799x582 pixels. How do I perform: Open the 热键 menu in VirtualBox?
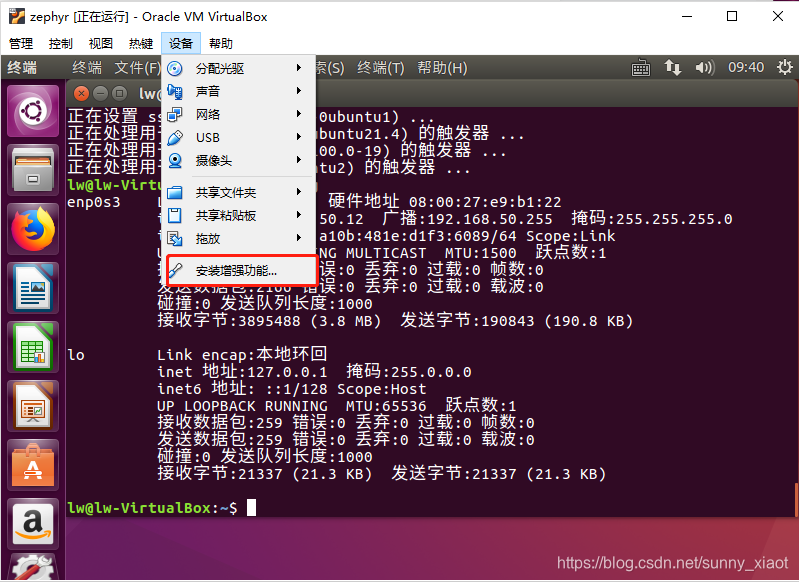(141, 43)
